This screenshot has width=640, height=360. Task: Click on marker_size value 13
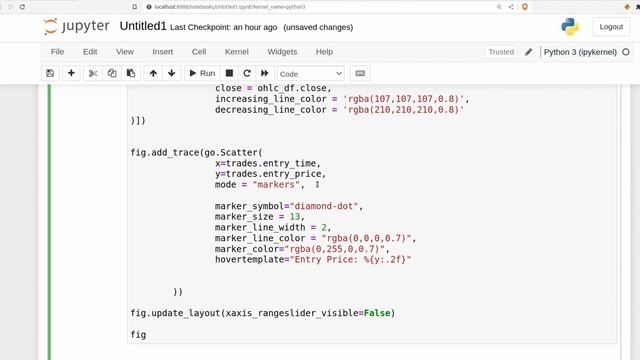(x=295, y=217)
